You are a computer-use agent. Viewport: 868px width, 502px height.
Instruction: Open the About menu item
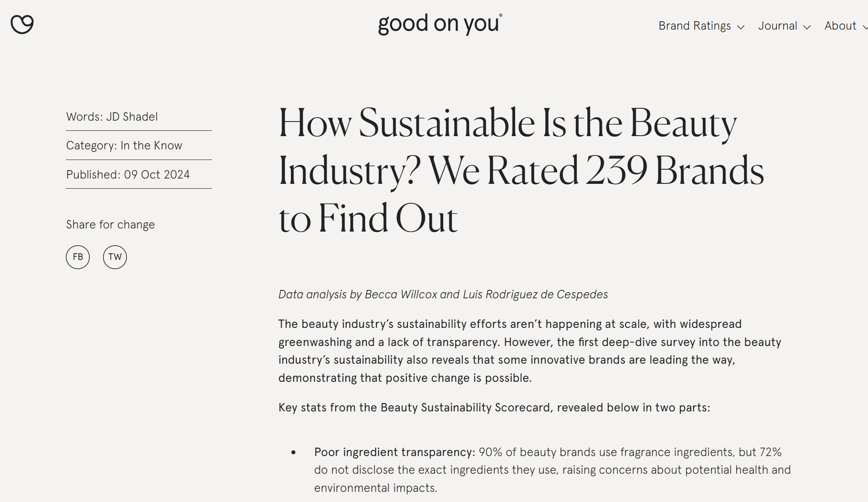tap(840, 26)
